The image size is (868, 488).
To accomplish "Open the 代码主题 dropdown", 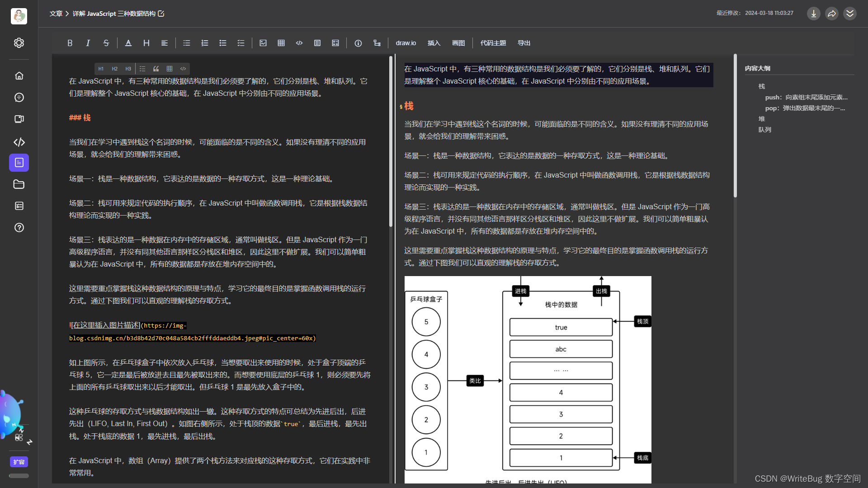I will click(493, 43).
